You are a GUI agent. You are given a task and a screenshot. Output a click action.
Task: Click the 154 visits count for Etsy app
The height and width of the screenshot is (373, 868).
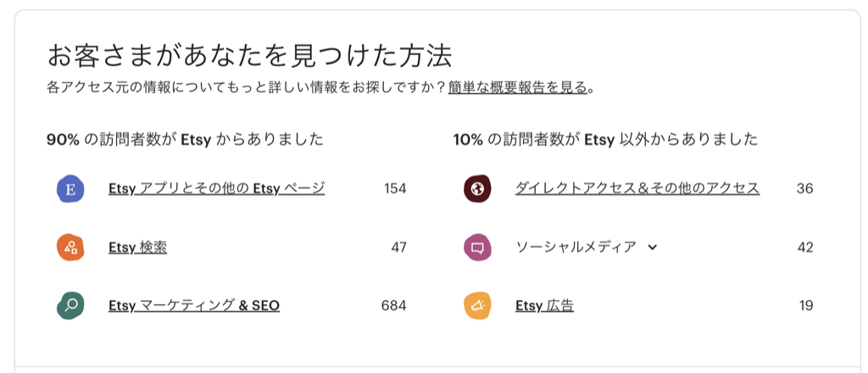(x=395, y=188)
